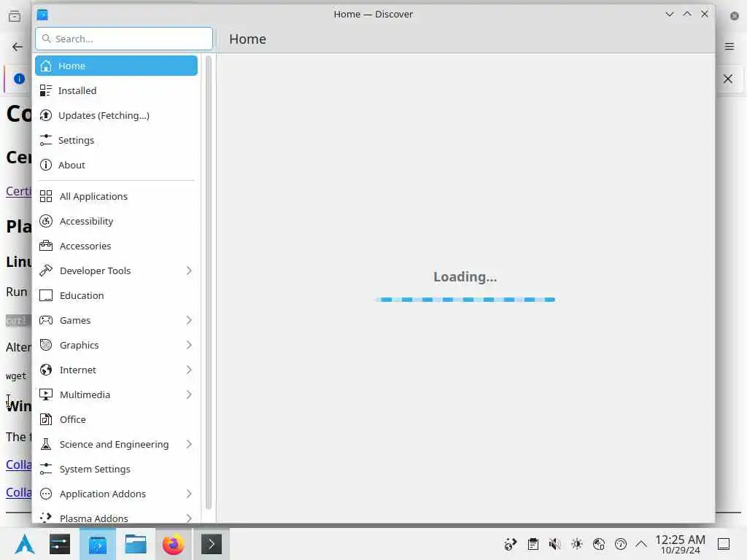Image resolution: width=747 pixels, height=560 pixels.
Task: Select the Accessories category
Action: [116, 246]
